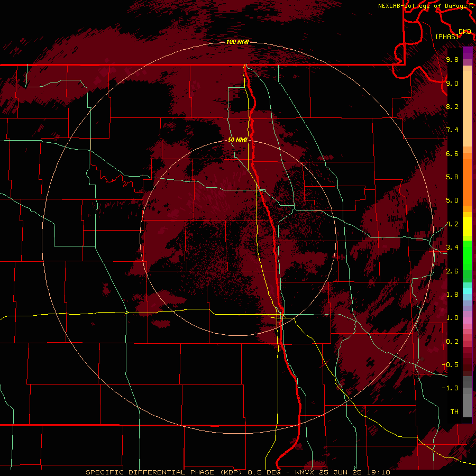Click the -0.5 value on the color scale
Viewport: 476px width, 476px height.
(x=450, y=365)
